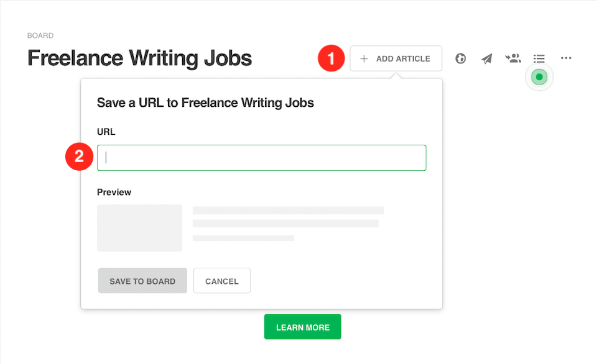Click the red numbered badge 1
The width and height of the screenshot is (597, 364).
[331, 58]
